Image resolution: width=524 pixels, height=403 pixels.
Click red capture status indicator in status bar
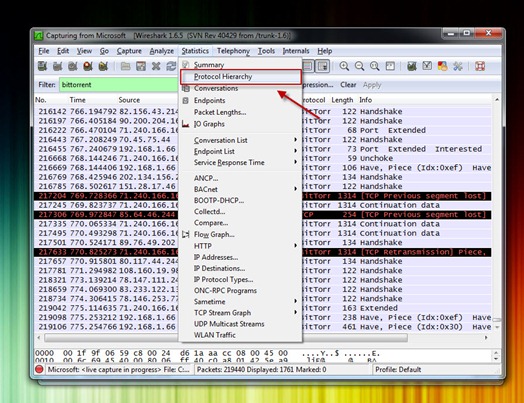pyautogui.click(x=39, y=370)
